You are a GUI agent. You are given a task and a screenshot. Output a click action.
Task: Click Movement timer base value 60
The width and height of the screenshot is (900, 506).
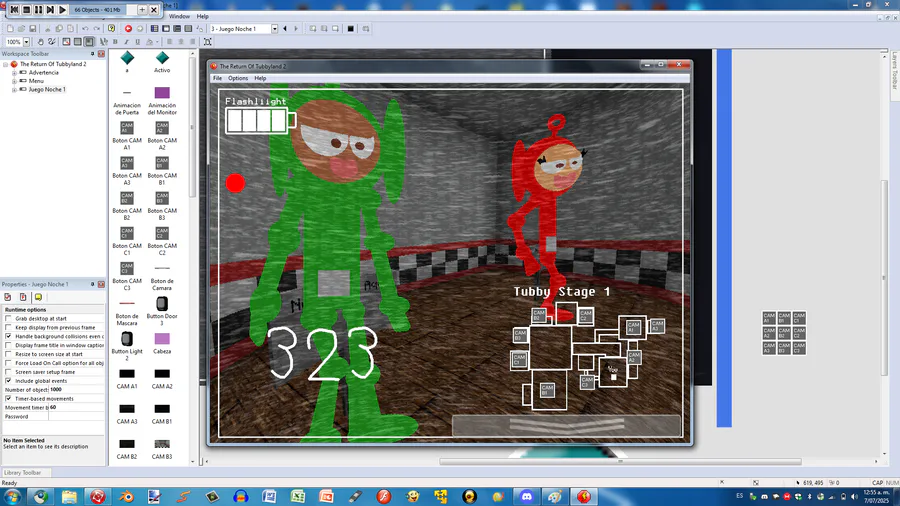[x=77, y=407]
